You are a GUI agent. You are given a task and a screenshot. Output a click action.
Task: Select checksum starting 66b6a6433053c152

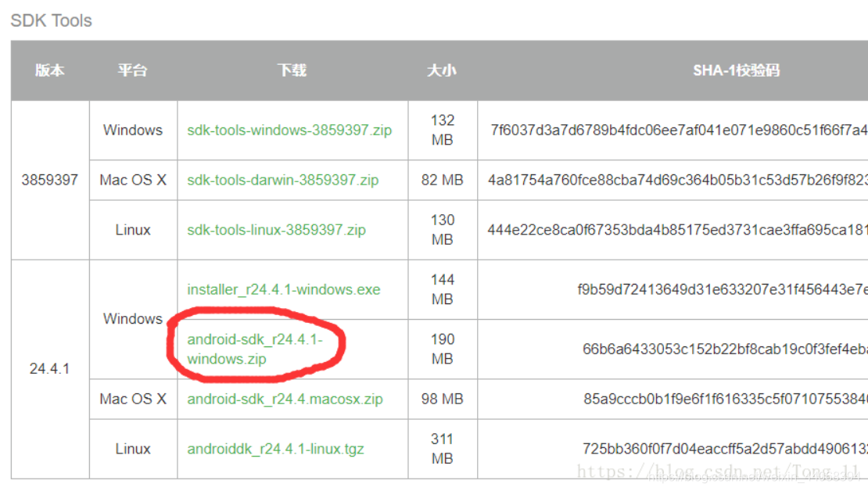[x=725, y=349]
